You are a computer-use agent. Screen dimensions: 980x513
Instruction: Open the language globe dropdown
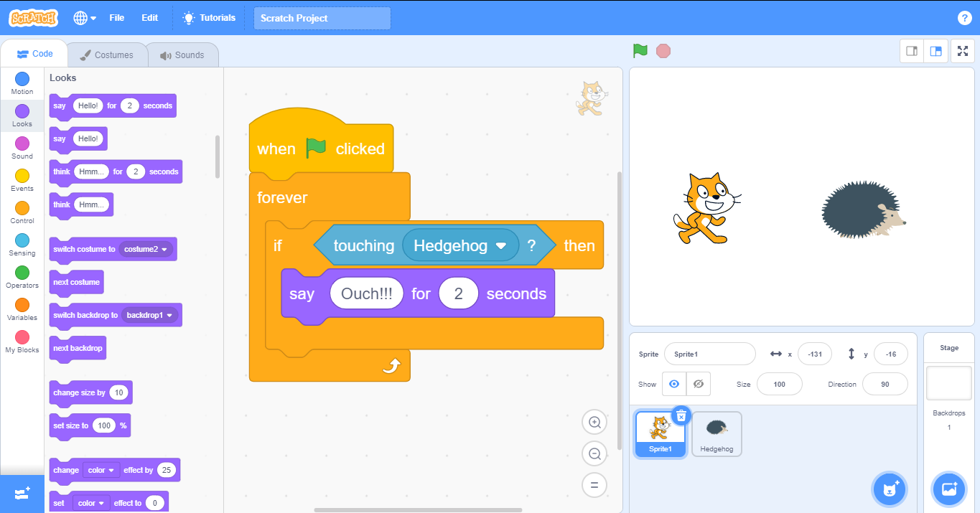click(x=84, y=18)
